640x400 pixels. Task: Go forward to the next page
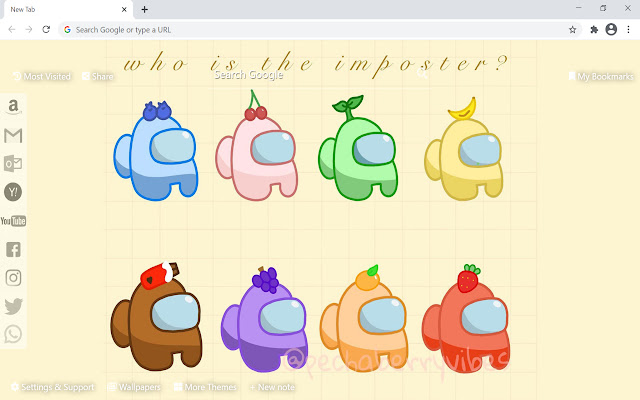29,29
